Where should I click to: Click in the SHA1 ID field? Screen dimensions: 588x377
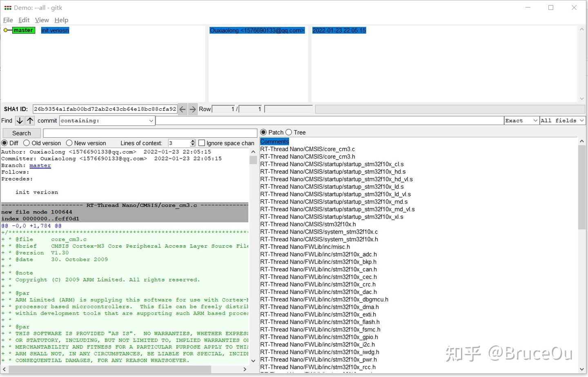(105, 109)
